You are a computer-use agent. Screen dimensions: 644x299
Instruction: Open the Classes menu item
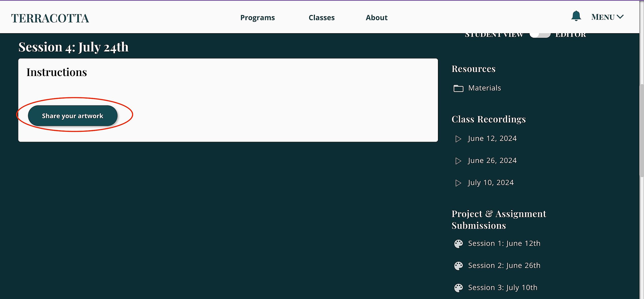tap(321, 18)
